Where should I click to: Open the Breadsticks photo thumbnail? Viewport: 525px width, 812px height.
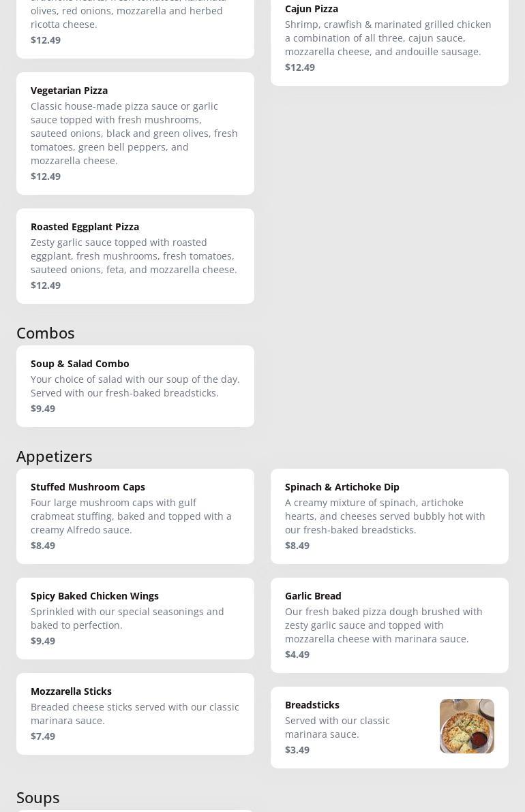tap(466, 725)
